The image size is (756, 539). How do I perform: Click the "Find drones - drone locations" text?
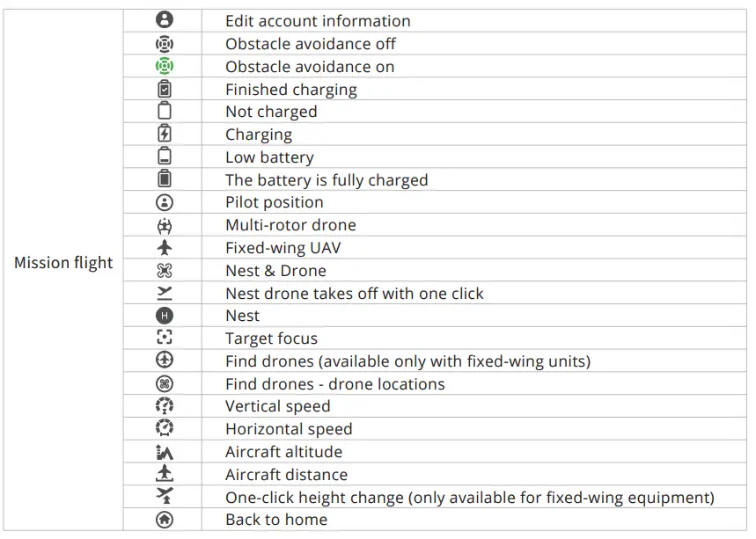pos(334,384)
